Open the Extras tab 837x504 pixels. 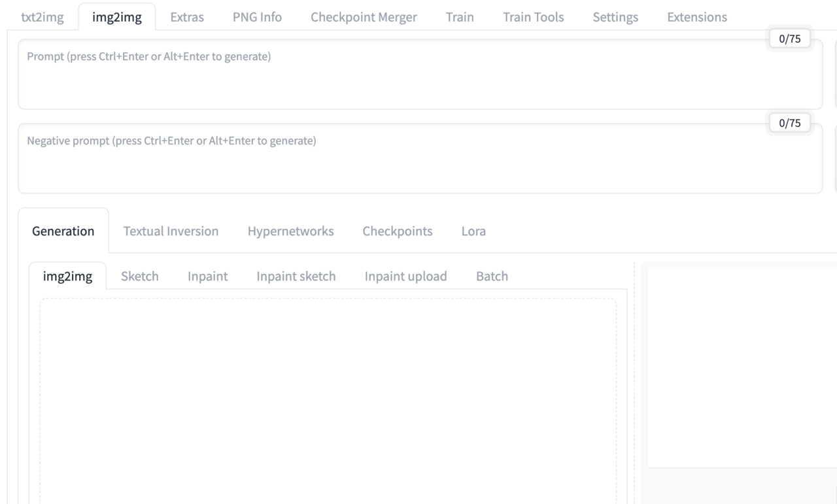(187, 17)
